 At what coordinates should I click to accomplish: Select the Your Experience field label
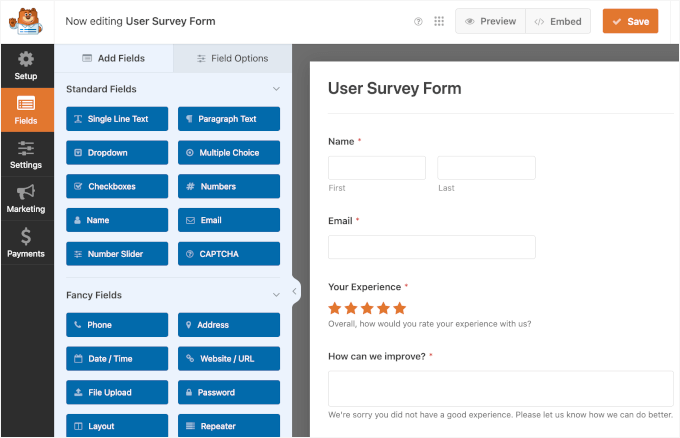click(365, 287)
